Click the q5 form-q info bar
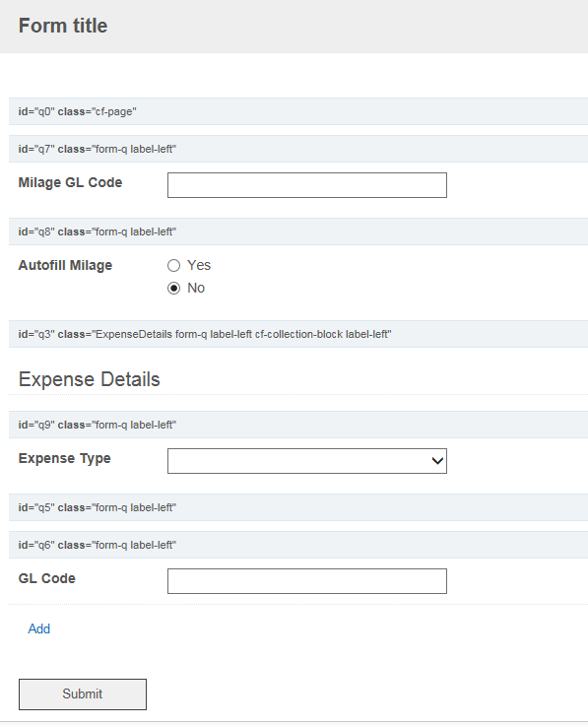Viewport: 588px width, 726px height. click(x=298, y=507)
